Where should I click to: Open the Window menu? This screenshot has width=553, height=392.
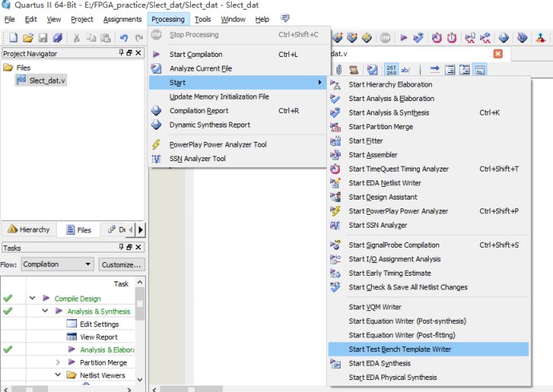point(232,19)
